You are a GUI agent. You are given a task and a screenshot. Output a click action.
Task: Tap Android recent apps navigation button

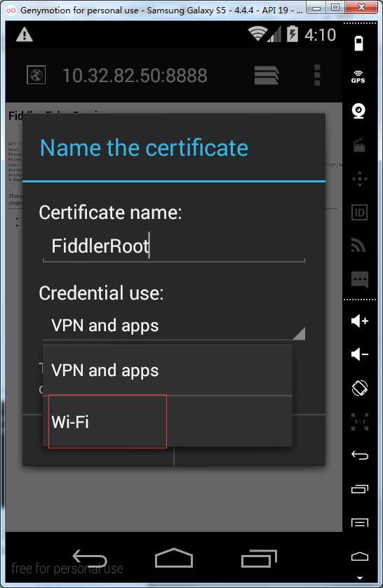[x=259, y=559]
